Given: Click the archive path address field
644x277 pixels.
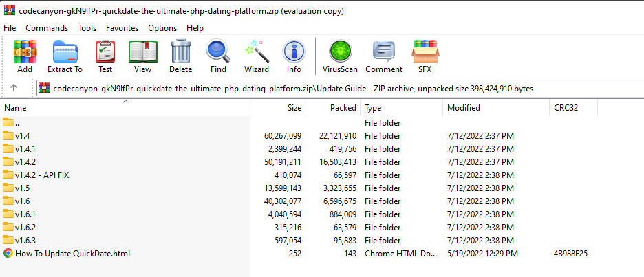Looking at the screenshot, I should (x=340, y=88).
